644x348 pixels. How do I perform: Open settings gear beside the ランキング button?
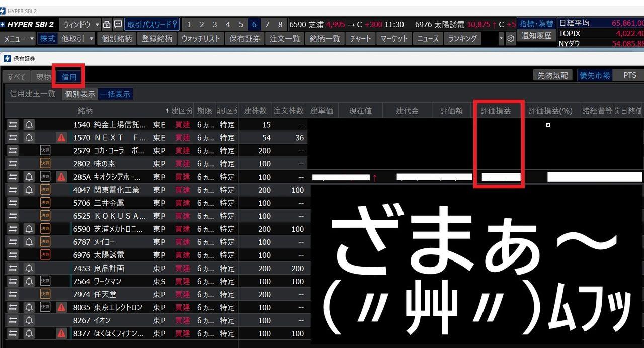coord(511,38)
